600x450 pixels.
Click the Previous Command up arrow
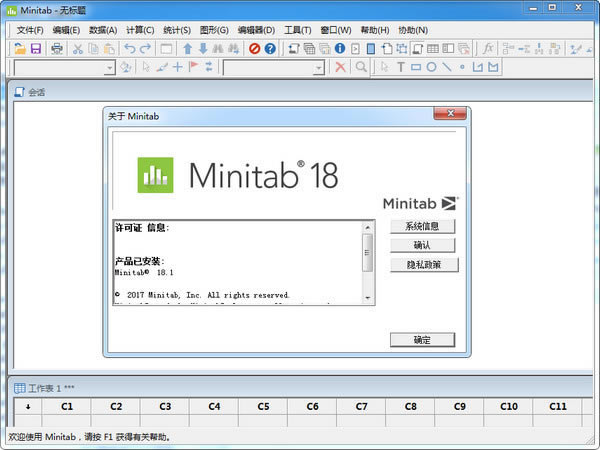coord(188,49)
